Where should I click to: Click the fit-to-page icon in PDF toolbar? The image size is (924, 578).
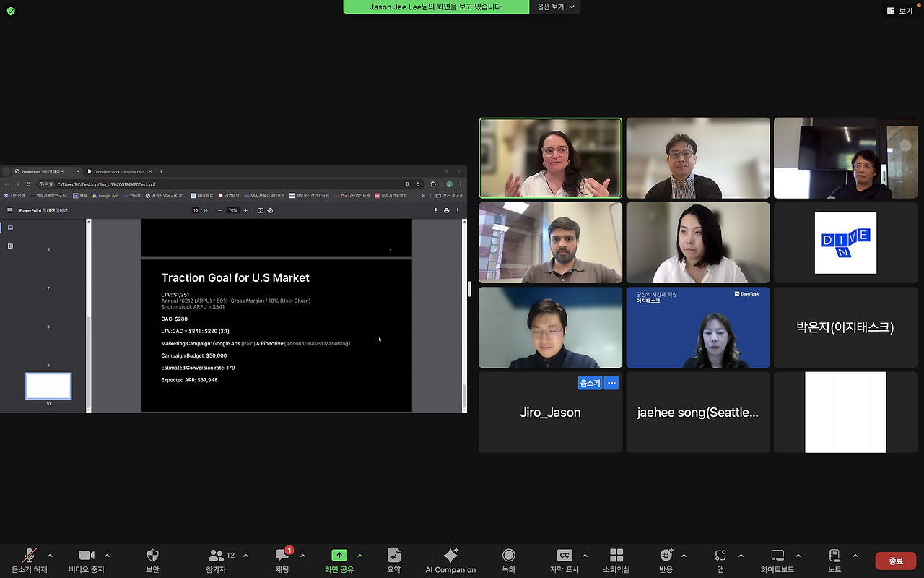261,210
